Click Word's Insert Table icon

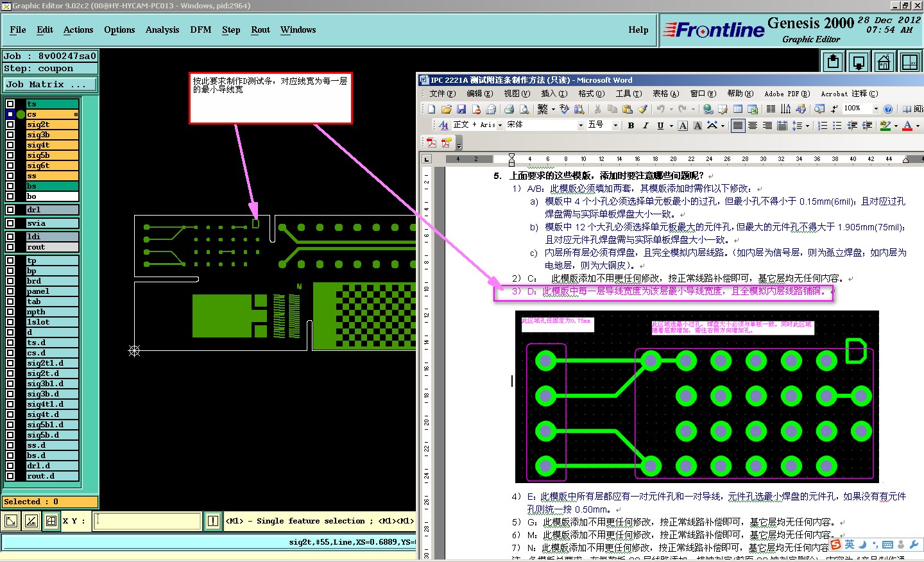[738, 109]
